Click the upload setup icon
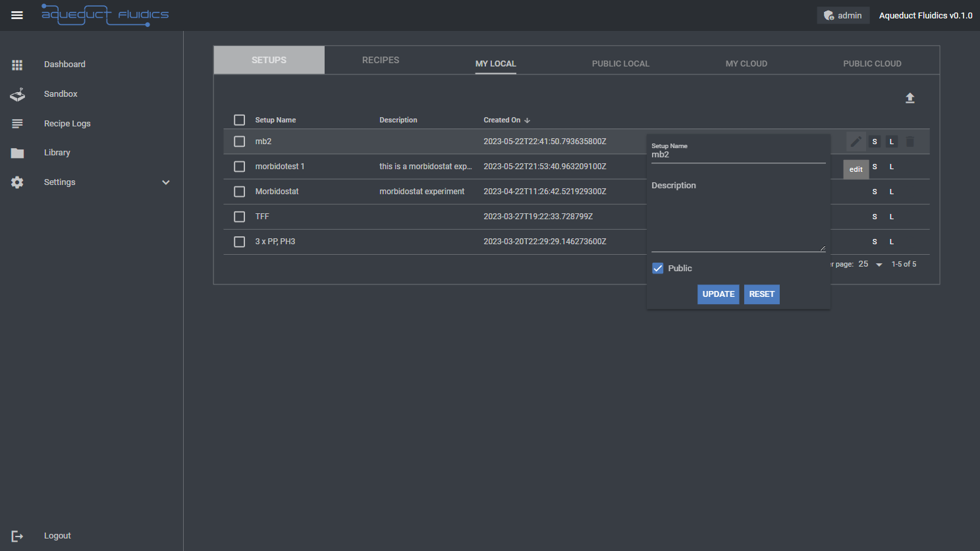This screenshot has height=551, width=980. tap(910, 98)
